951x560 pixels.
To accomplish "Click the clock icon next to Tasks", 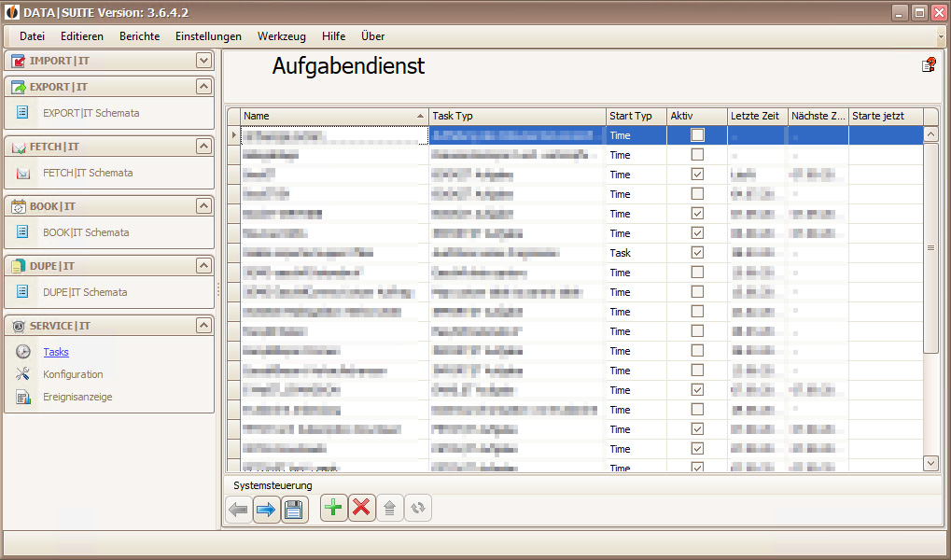I will [x=23, y=351].
